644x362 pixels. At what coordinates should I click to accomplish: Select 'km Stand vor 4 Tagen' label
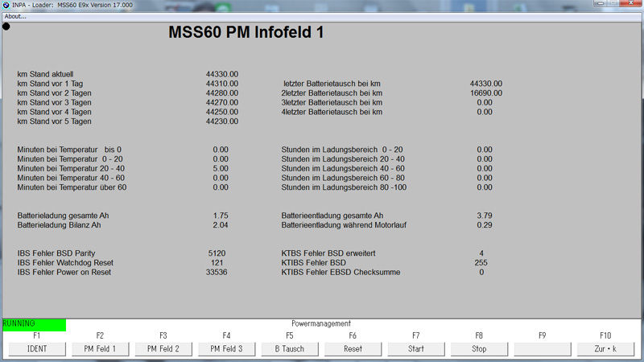[x=54, y=112]
